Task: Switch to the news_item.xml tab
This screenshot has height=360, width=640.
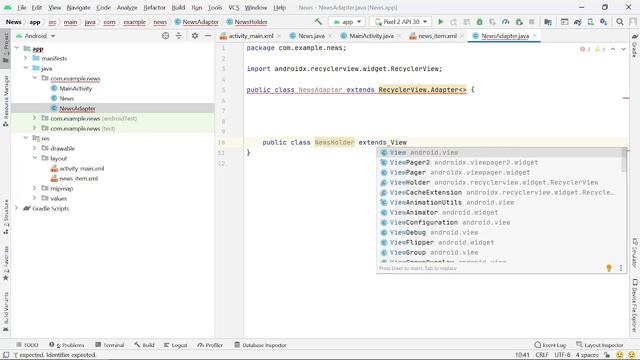Action: click(437, 36)
